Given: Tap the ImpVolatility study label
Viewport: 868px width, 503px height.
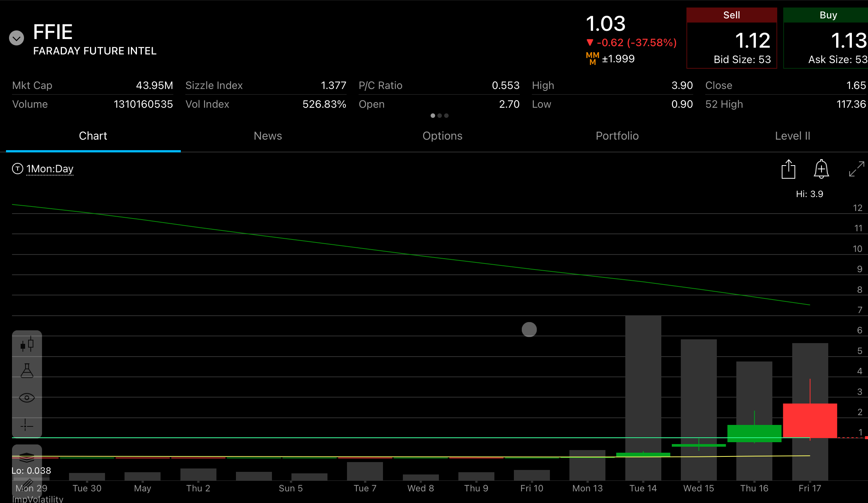Looking at the screenshot, I should (x=38, y=499).
